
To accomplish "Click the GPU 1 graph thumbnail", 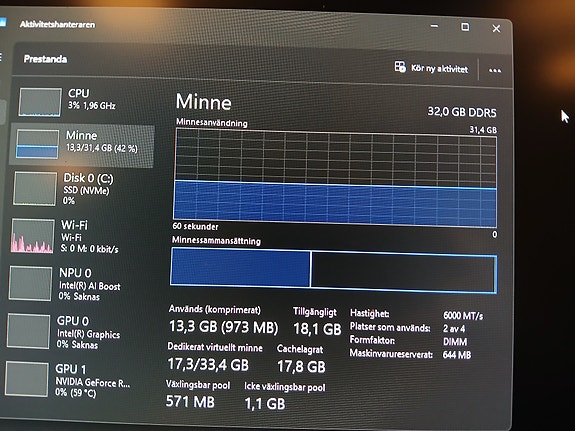I will (26, 379).
